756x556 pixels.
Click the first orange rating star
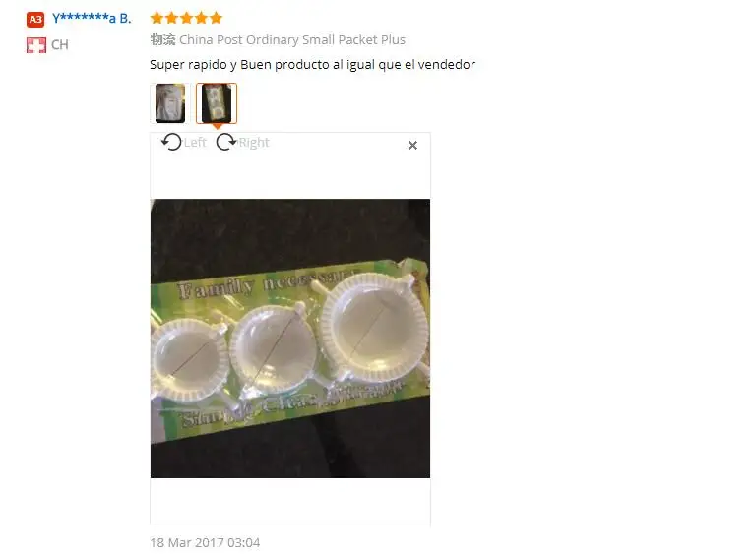point(157,19)
